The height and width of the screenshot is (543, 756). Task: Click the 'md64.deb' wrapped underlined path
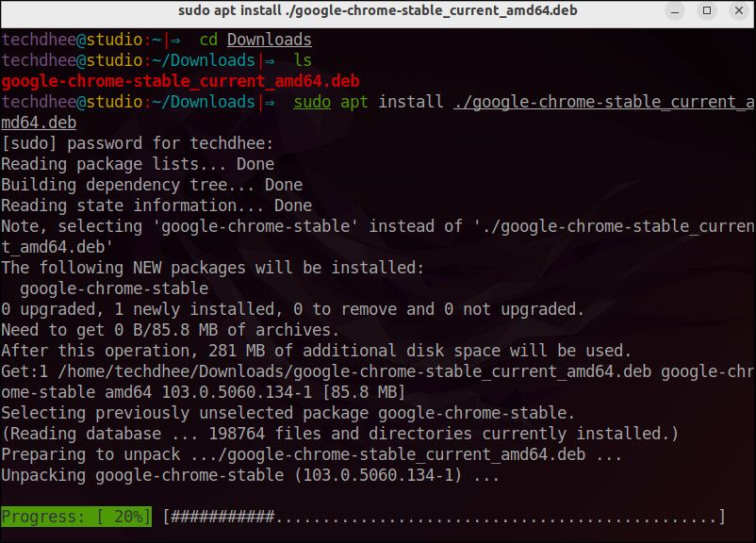click(39, 123)
